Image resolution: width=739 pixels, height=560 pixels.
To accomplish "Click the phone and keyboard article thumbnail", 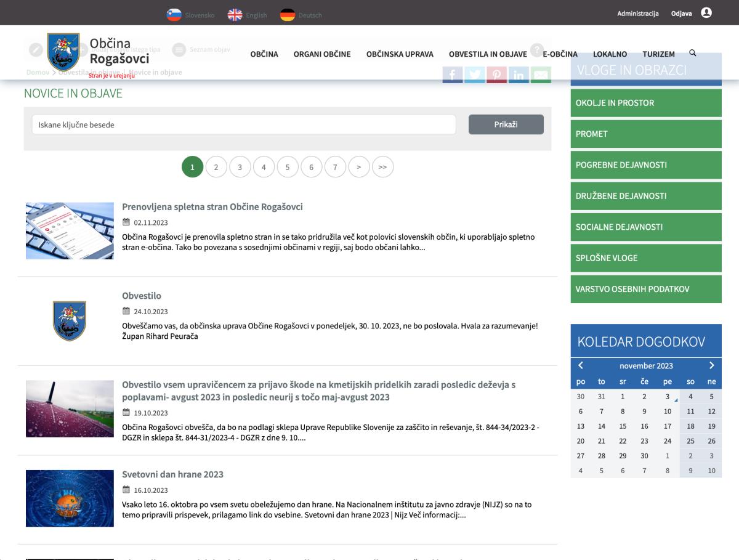I will [70, 231].
